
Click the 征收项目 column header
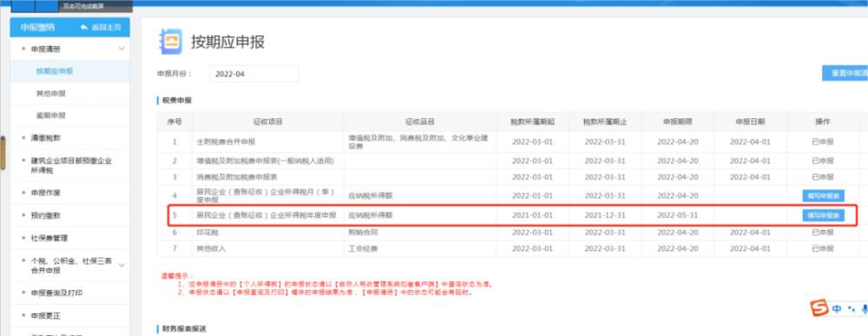(x=268, y=122)
